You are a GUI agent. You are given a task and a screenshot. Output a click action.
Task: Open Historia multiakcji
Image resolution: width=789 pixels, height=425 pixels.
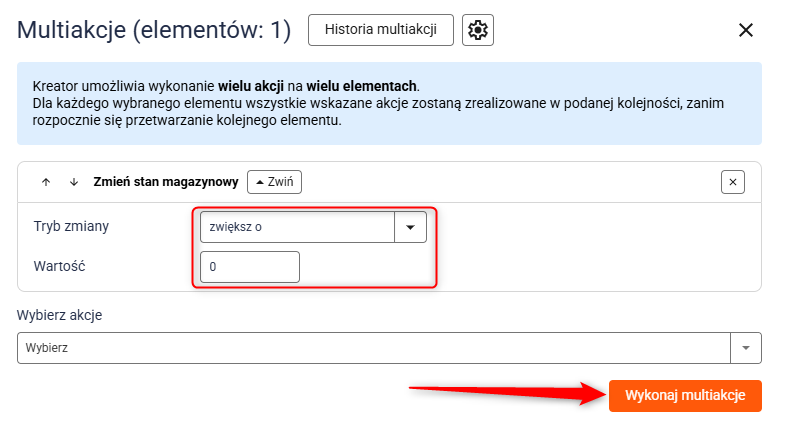(381, 30)
